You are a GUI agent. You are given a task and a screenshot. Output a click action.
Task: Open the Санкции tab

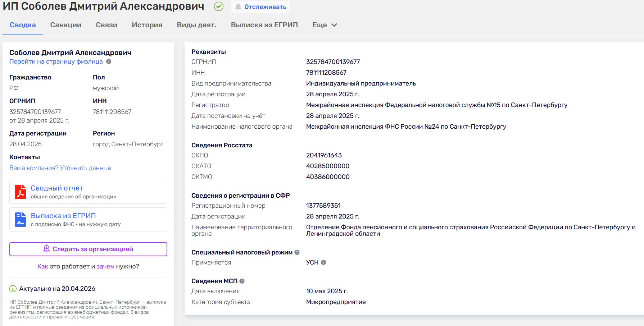(66, 25)
